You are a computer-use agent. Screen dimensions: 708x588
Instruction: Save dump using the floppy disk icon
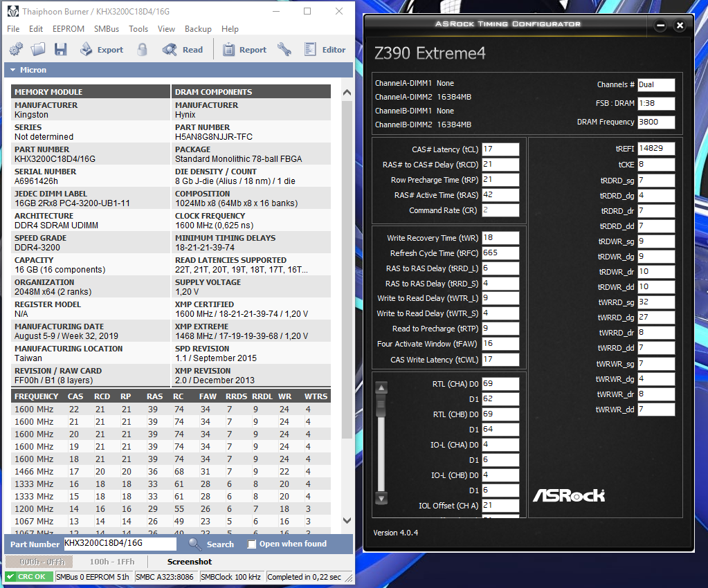[x=60, y=49]
